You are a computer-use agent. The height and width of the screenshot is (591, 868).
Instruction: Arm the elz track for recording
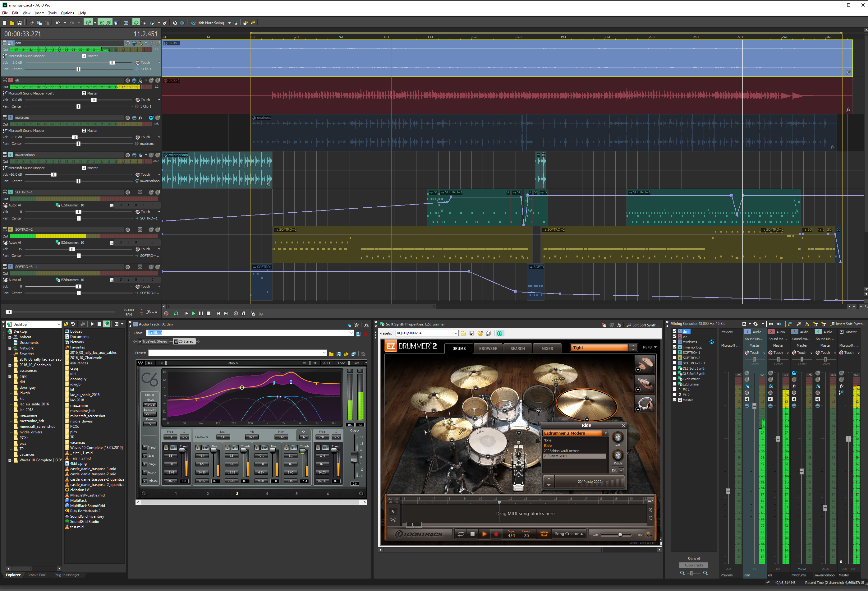128,80
